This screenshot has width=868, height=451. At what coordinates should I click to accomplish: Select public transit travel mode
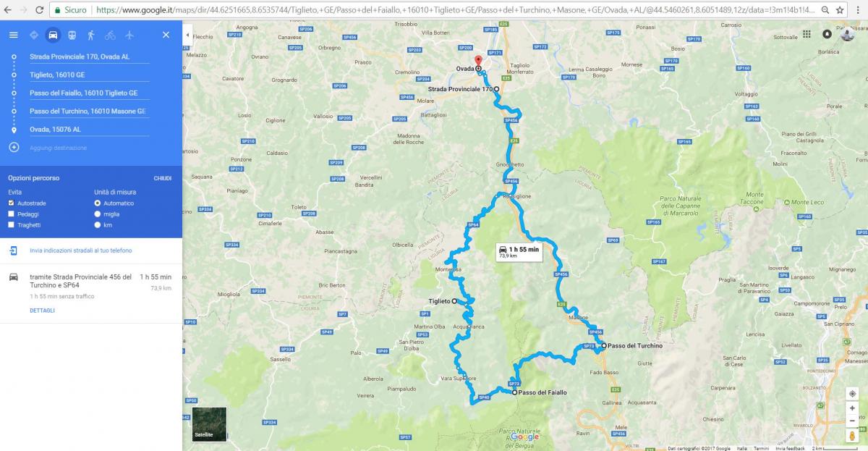72,35
